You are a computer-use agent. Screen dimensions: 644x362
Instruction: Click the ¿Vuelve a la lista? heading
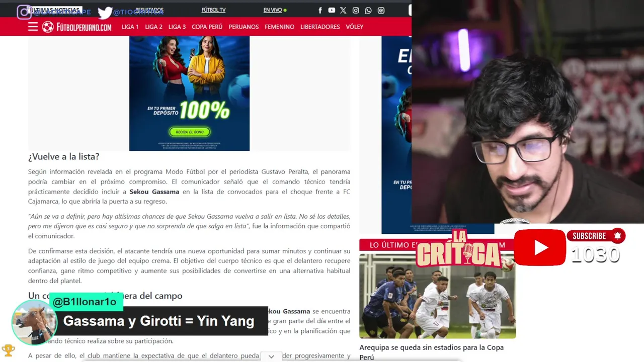[63, 156]
